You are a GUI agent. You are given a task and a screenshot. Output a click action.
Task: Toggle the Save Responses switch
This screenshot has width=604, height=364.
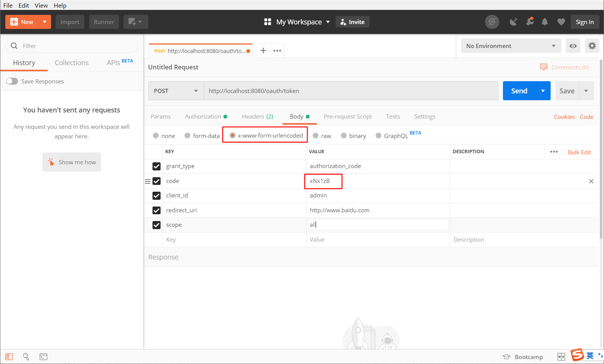[12, 81]
